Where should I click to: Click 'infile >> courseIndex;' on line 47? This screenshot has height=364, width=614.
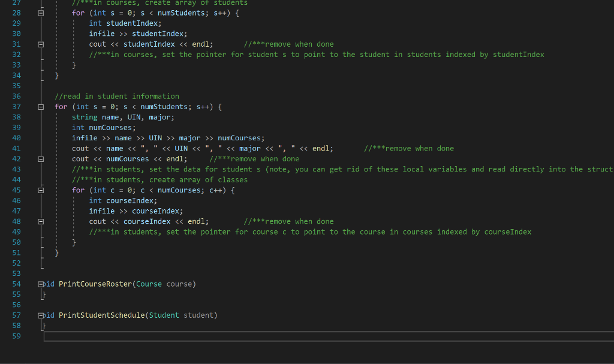click(136, 211)
